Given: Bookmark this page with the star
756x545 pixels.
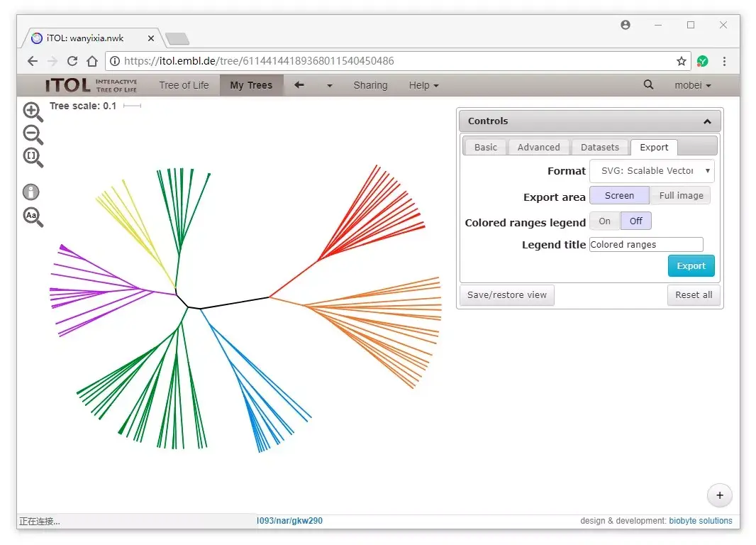Looking at the screenshot, I should pos(681,61).
